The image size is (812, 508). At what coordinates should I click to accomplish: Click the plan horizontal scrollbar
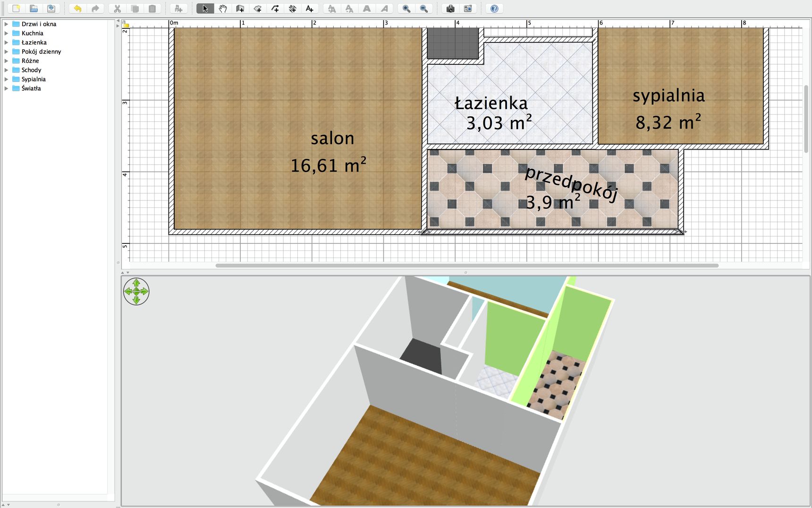click(467, 266)
